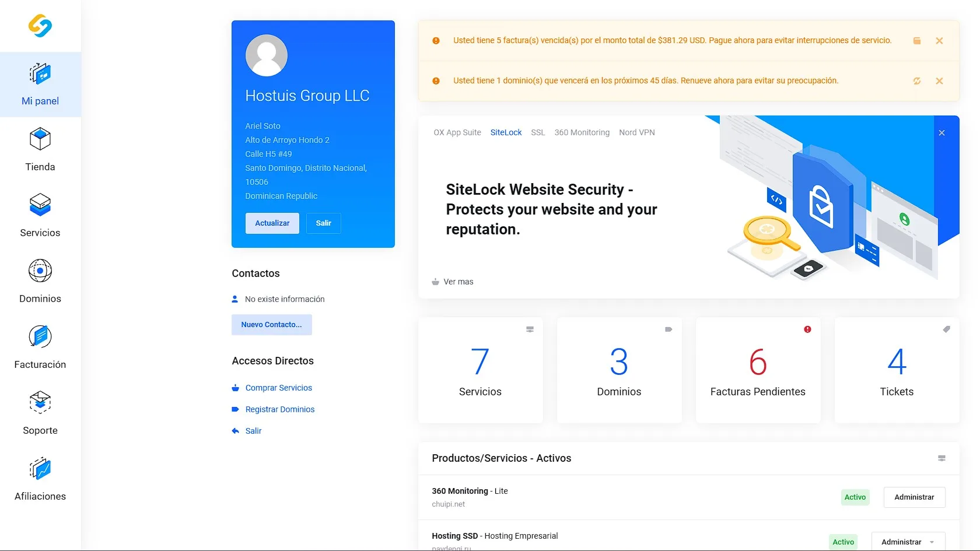Click the ticket icon on the Tickets card
The height and width of the screenshot is (551, 980).
946,329
